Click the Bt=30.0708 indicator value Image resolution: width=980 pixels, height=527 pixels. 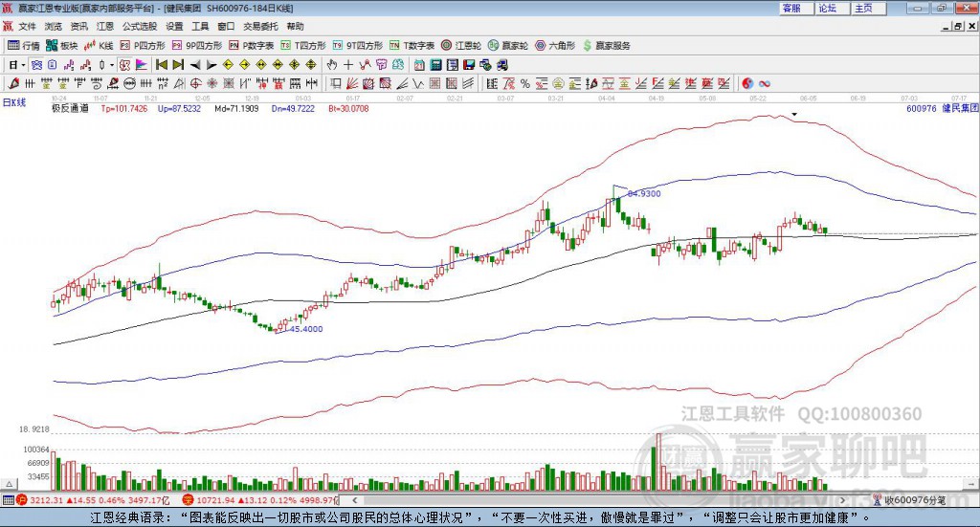click(348, 109)
